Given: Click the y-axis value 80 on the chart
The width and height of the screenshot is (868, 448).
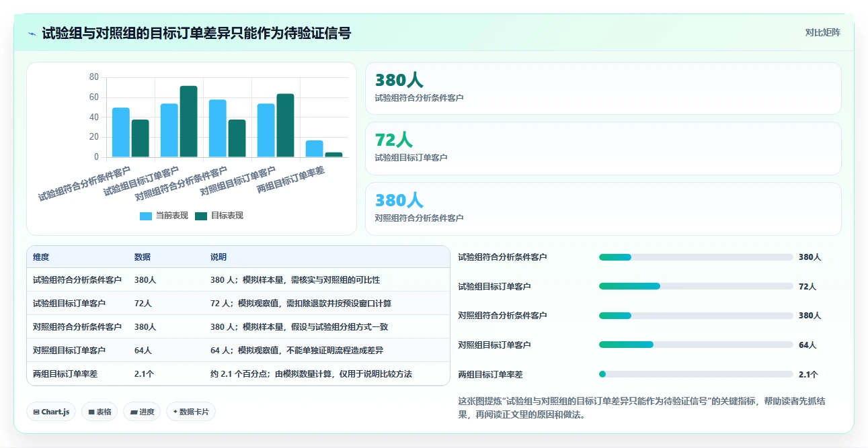Looking at the screenshot, I should pyautogui.click(x=94, y=77).
